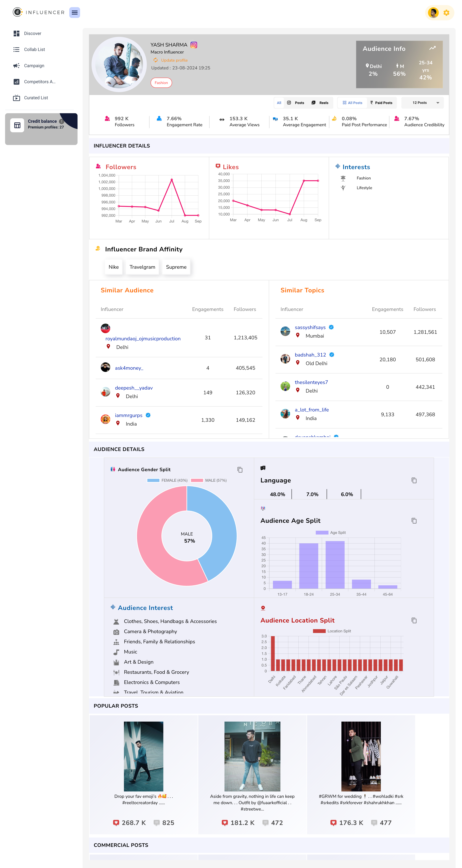Click the Nike brand affinity chip
Viewport: 462px width, 868px height.
click(x=114, y=267)
